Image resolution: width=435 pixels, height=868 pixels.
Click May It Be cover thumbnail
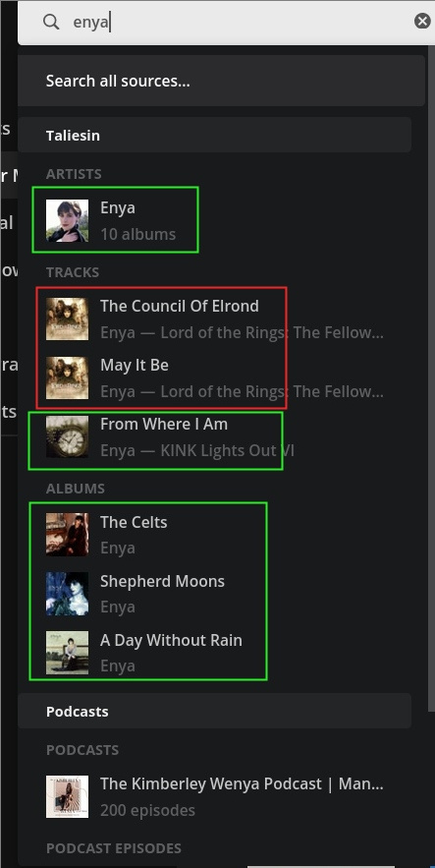pyautogui.click(x=67, y=378)
